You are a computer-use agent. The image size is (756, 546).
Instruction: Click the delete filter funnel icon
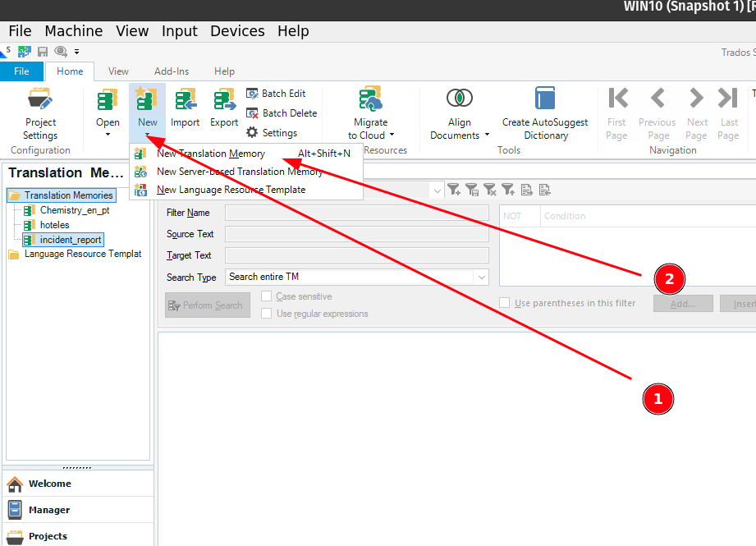(490, 190)
